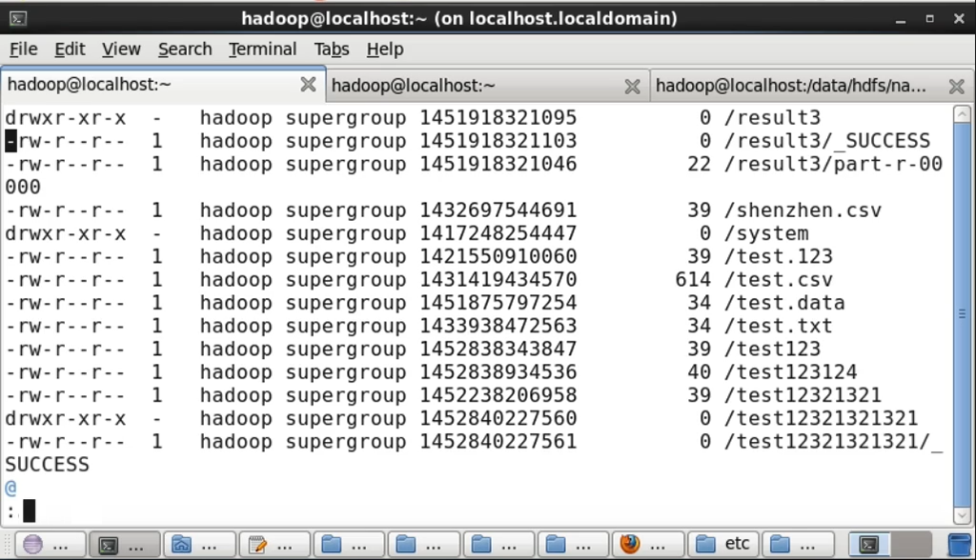
Task: Switch to the first hadoop@localhost:~ tab
Action: 163,85
